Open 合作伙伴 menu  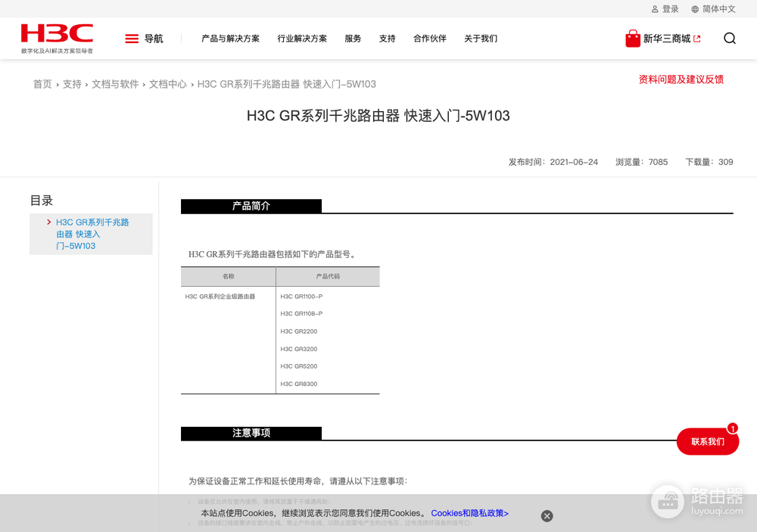click(x=429, y=39)
